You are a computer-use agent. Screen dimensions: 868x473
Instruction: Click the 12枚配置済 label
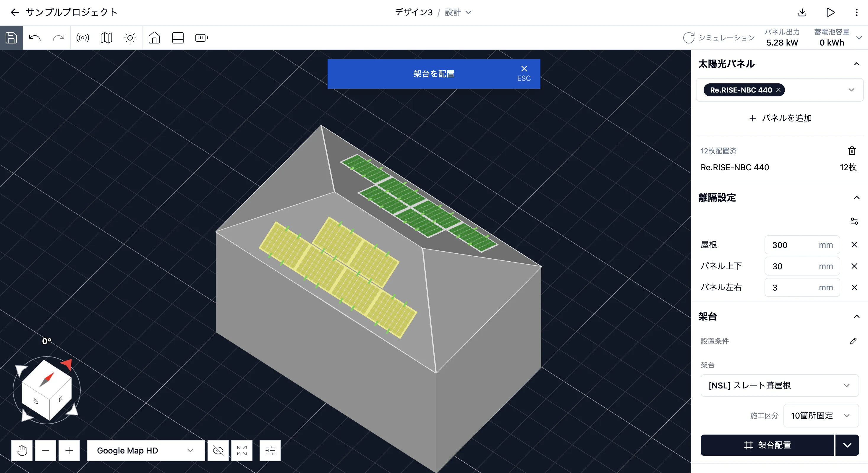coord(718,151)
